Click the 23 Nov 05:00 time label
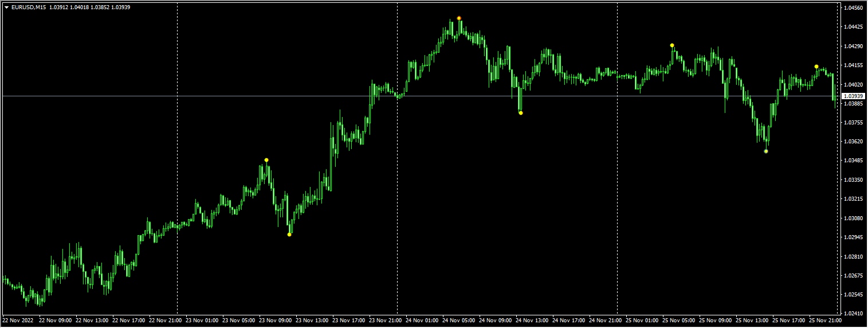 tap(239, 321)
